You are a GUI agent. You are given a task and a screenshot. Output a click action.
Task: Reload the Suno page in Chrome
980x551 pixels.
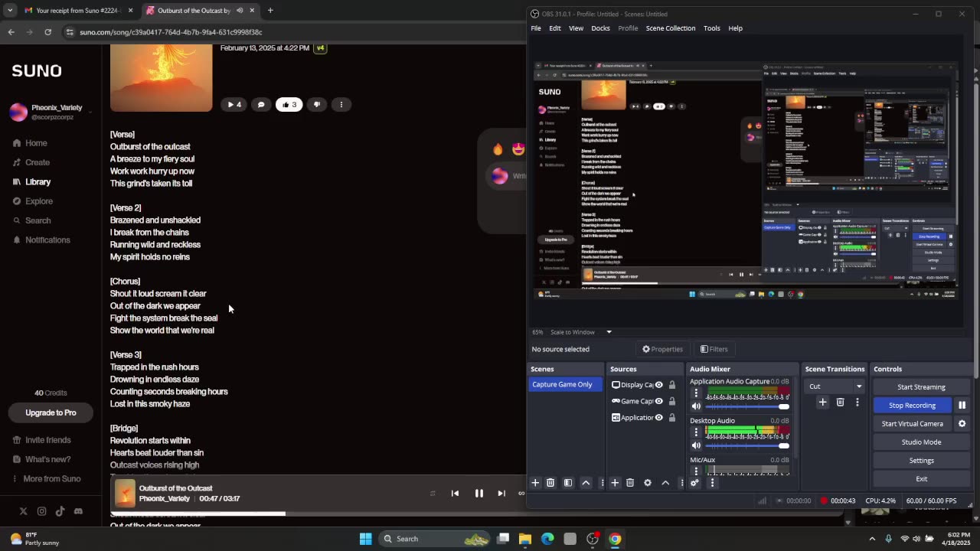coord(47,32)
